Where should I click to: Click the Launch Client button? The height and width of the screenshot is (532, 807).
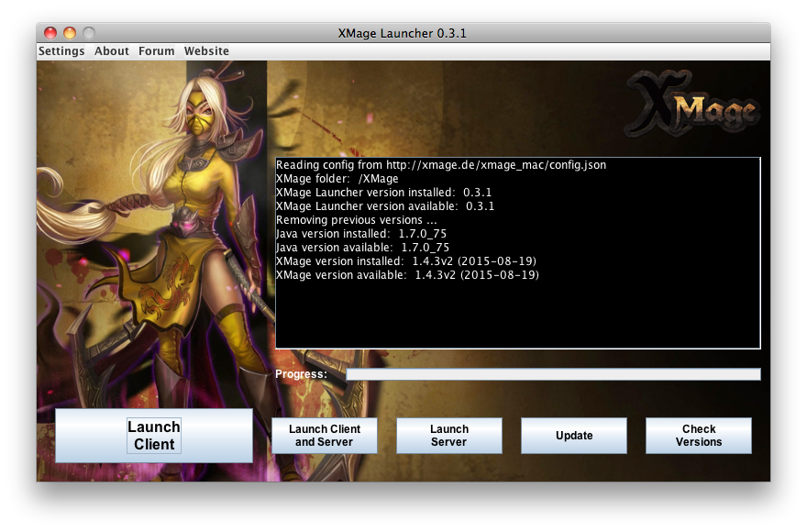point(154,436)
